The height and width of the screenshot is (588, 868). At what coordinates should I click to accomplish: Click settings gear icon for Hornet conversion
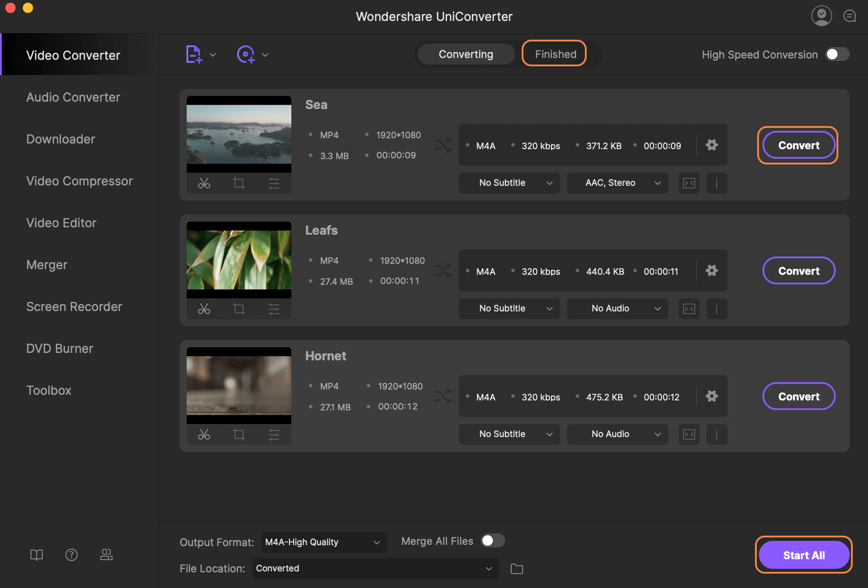click(x=711, y=396)
